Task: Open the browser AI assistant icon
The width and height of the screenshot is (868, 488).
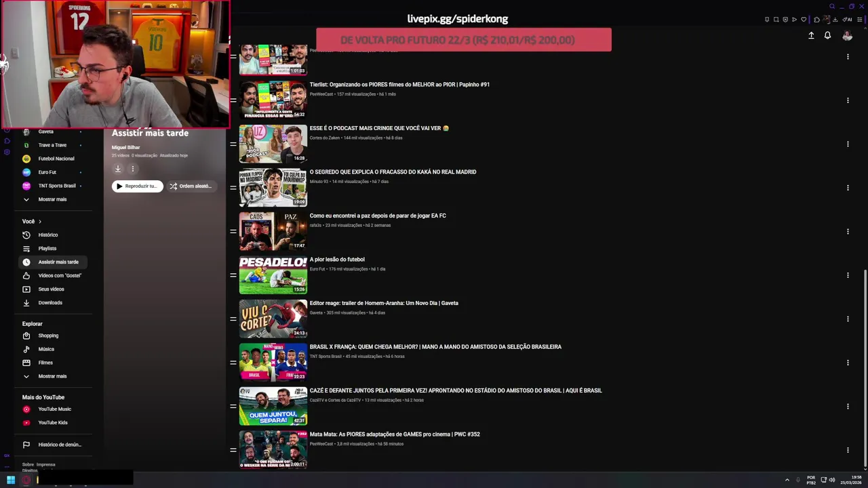Action: coord(847,20)
